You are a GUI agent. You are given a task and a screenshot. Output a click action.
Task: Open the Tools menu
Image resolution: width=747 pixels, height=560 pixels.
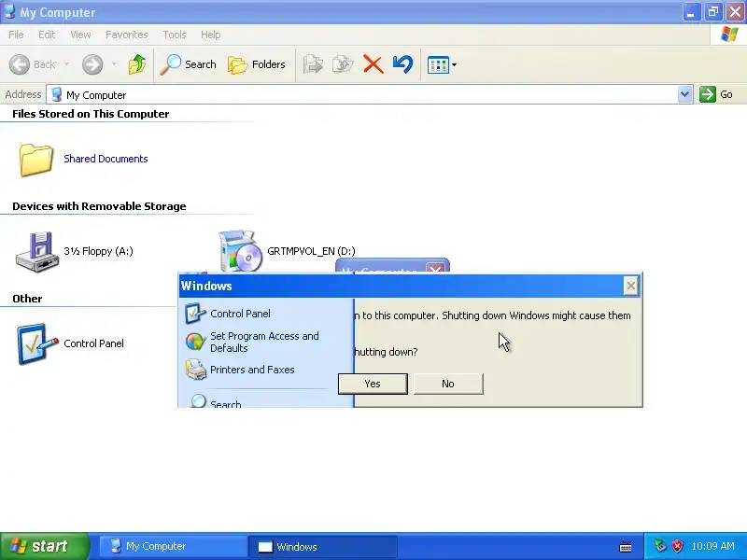click(x=175, y=35)
